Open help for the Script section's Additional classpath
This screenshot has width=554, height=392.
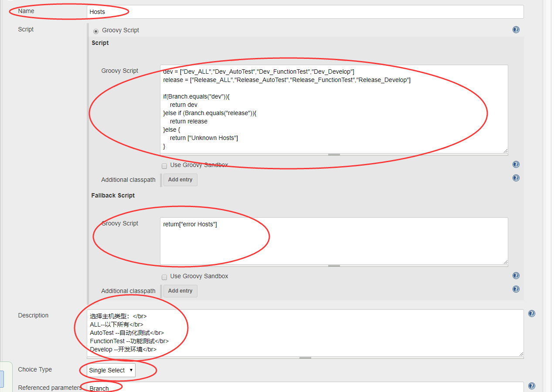click(516, 178)
